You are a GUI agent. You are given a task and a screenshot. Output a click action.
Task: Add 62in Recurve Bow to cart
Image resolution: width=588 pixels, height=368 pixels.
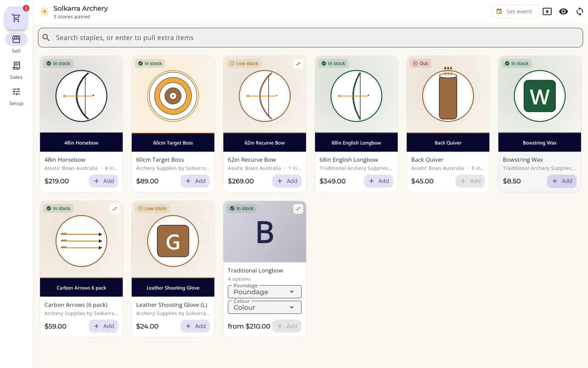[x=287, y=181]
